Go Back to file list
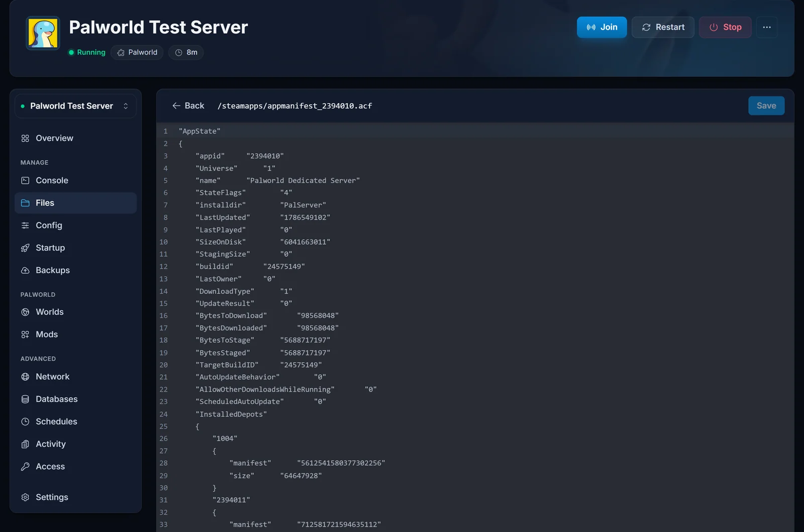The image size is (804, 532). pos(188,105)
